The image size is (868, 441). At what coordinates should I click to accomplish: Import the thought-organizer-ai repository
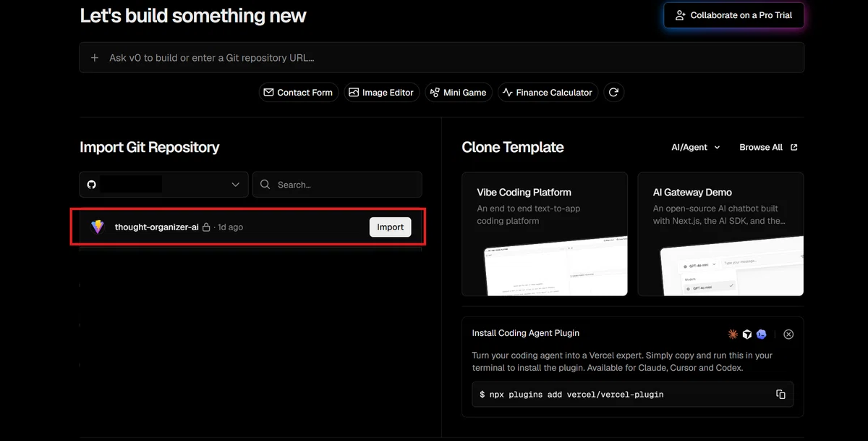click(x=391, y=227)
